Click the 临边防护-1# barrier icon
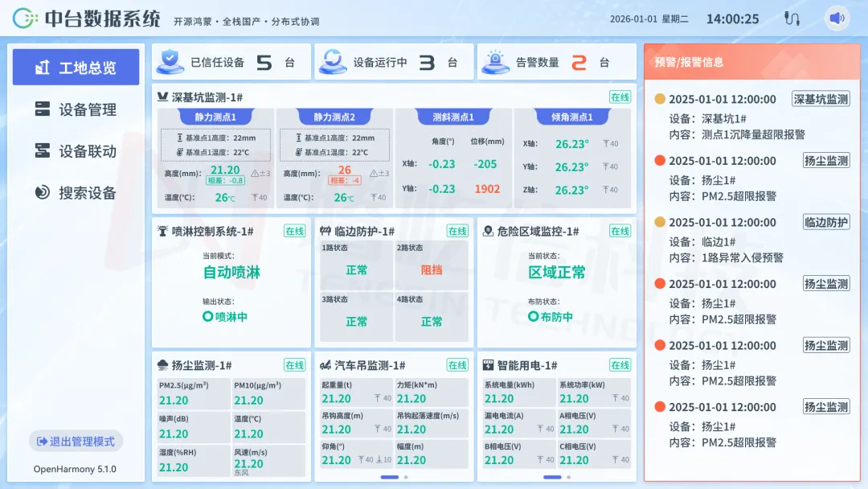The height and width of the screenshot is (489, 868). pyautogui.click(x=325, y=231)
